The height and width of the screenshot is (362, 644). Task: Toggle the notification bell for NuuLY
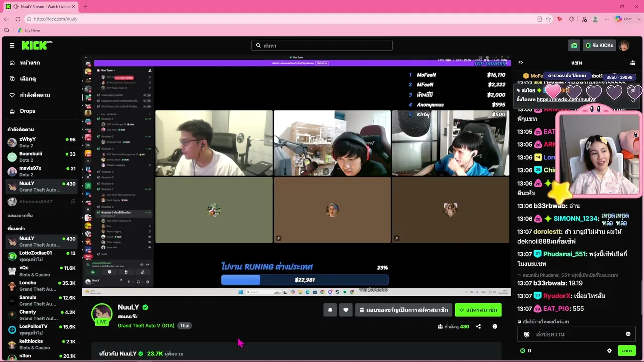click(330, 310)
